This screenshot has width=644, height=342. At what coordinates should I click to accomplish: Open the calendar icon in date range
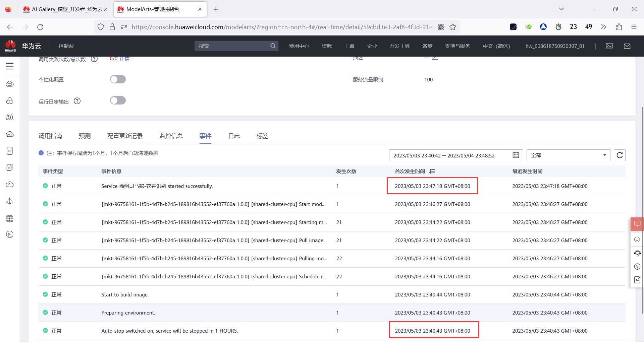[516, 155]
